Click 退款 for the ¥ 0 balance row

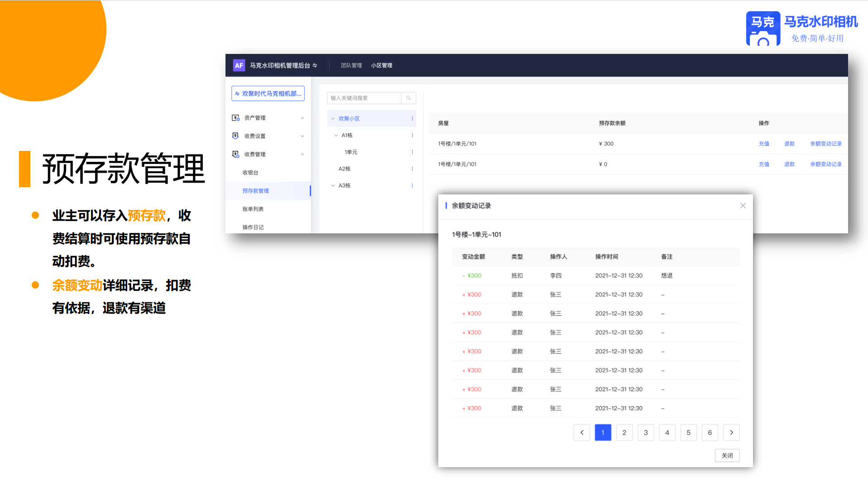(x=789, y=164)
